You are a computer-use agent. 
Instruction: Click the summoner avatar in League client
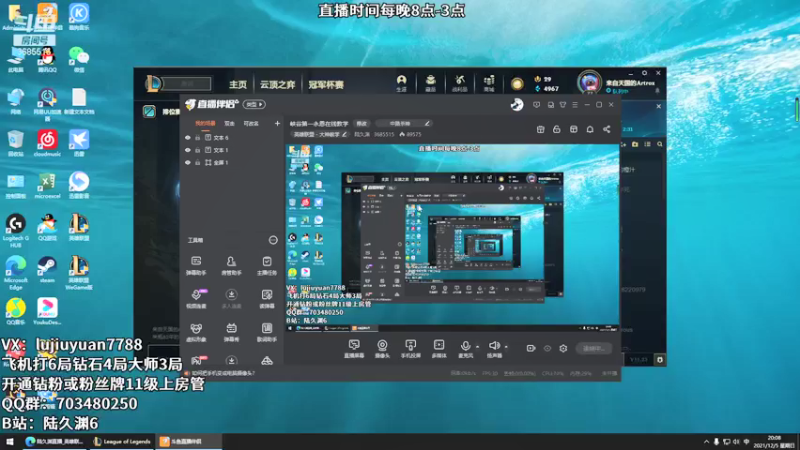coord(589,82)
